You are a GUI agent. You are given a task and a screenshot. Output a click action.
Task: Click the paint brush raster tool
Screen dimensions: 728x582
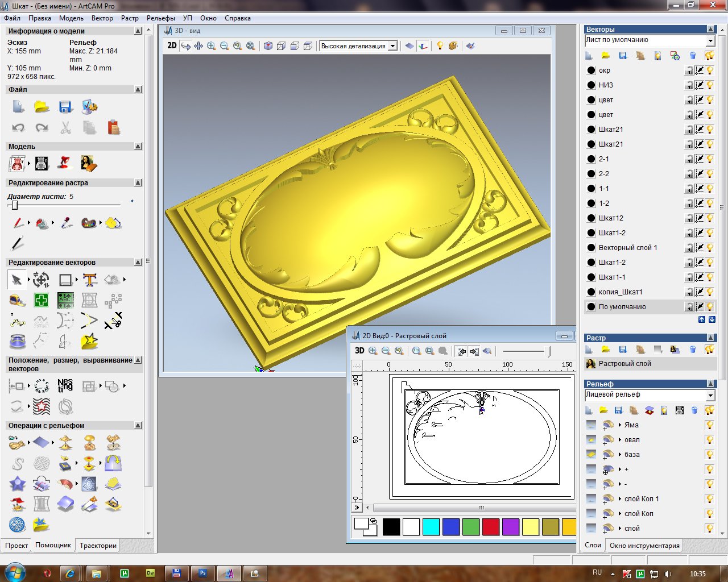pyautogui.click(x=18, y=223)
